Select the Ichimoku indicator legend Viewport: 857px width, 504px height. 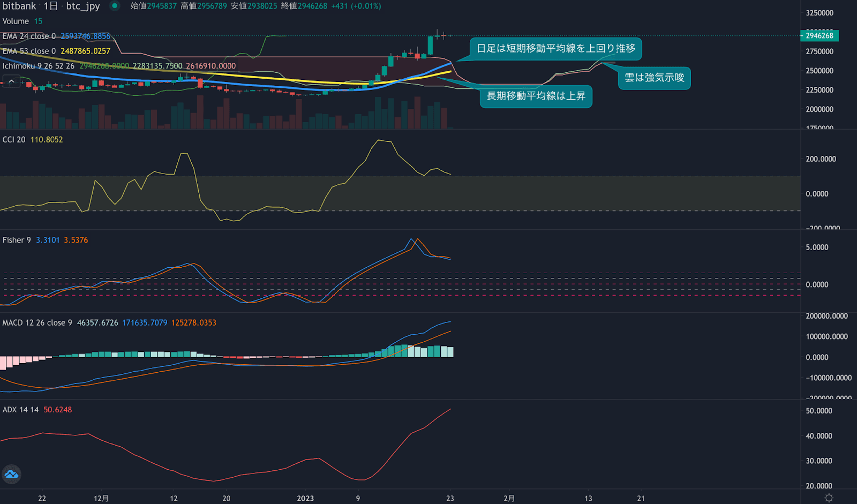tap(38, 66)
